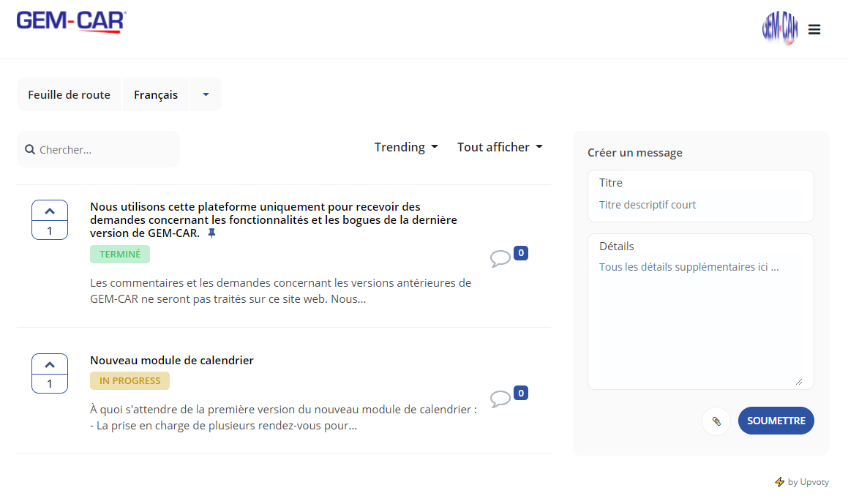Open the post about plateforme GEM-CAR demandes

coord(273,219)
